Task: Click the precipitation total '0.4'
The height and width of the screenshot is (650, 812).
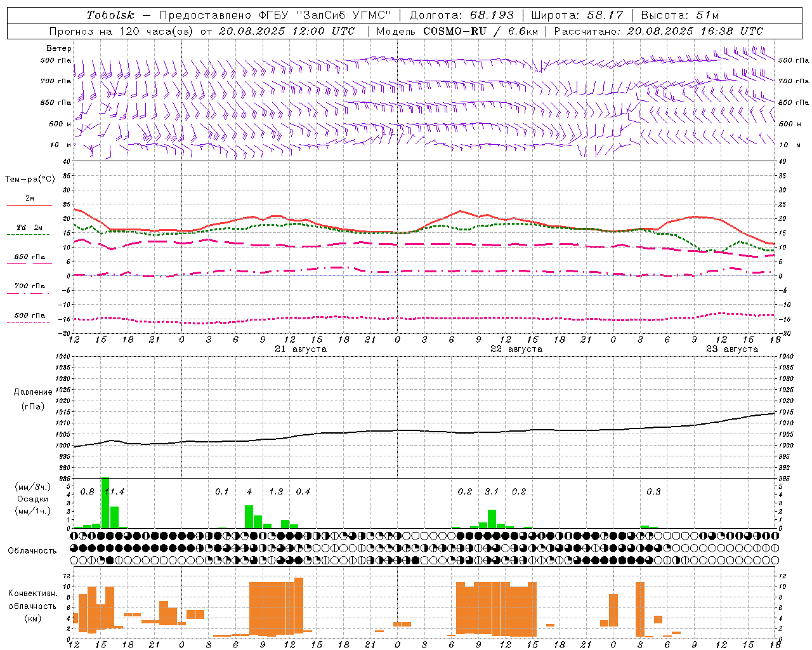Action: 303,491
